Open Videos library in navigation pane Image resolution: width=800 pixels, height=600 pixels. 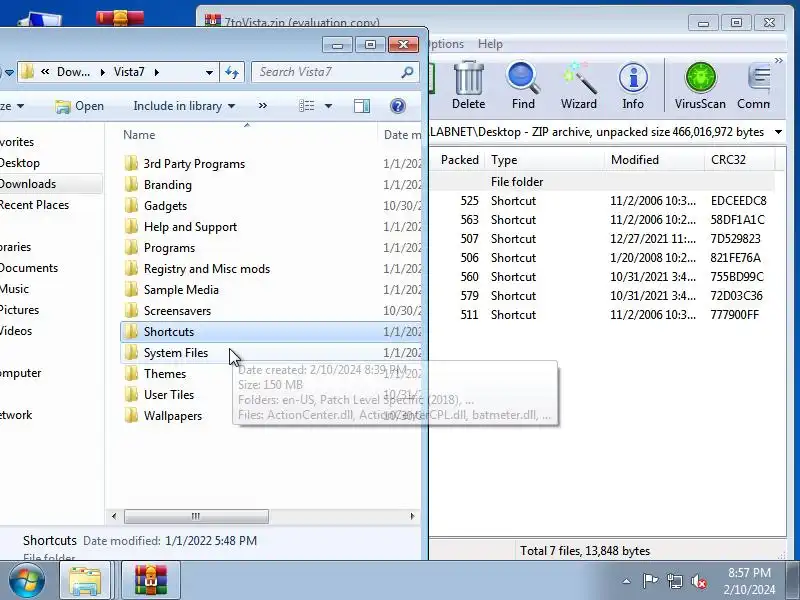click(16, 331)
